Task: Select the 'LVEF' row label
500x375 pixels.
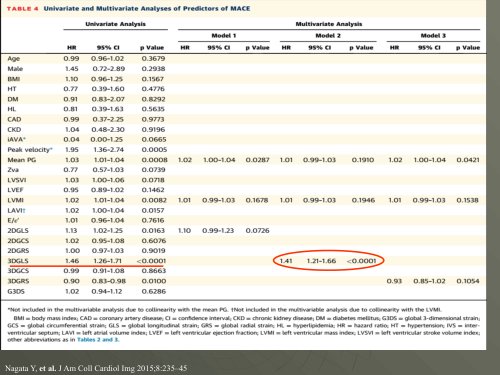Action: [x=15, y=190]
